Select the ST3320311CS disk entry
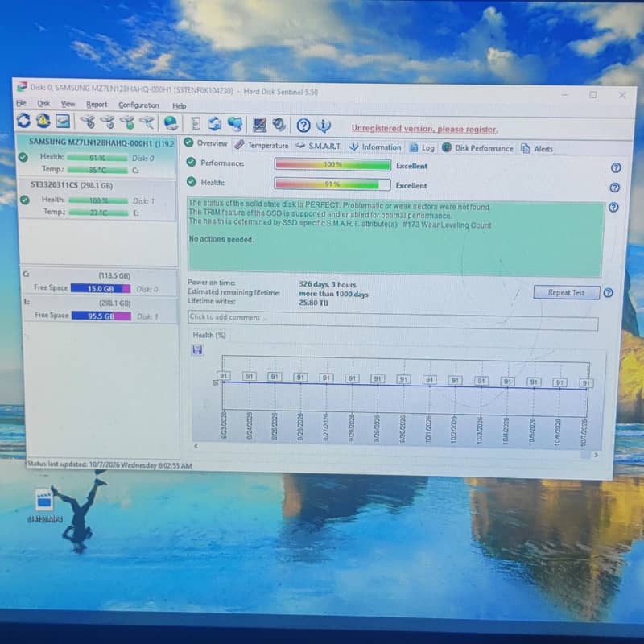The image size is (644, 644). point(97,199)
